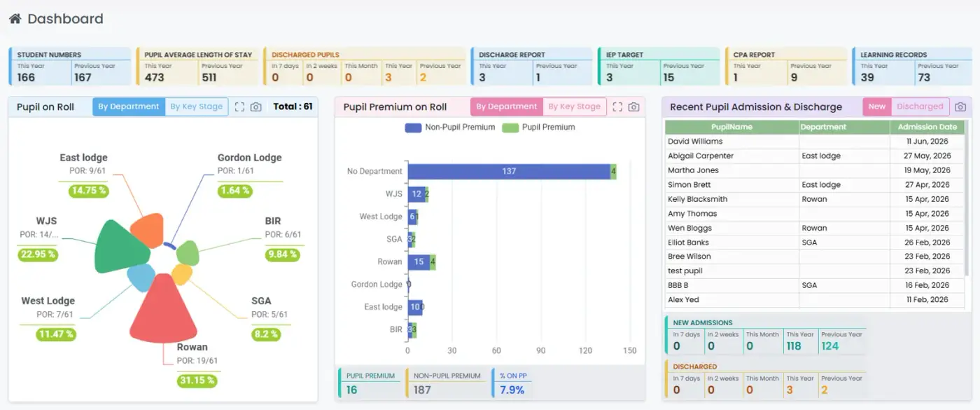980x410 pixels.
Task: Select By Department in Pupil on Roll panel
Action: 129,107
